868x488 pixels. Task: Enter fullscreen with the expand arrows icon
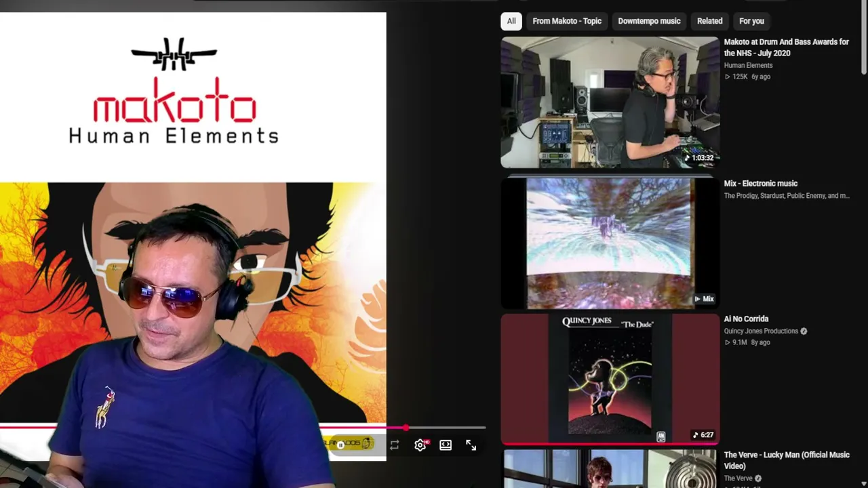click(x=471, y=445)
